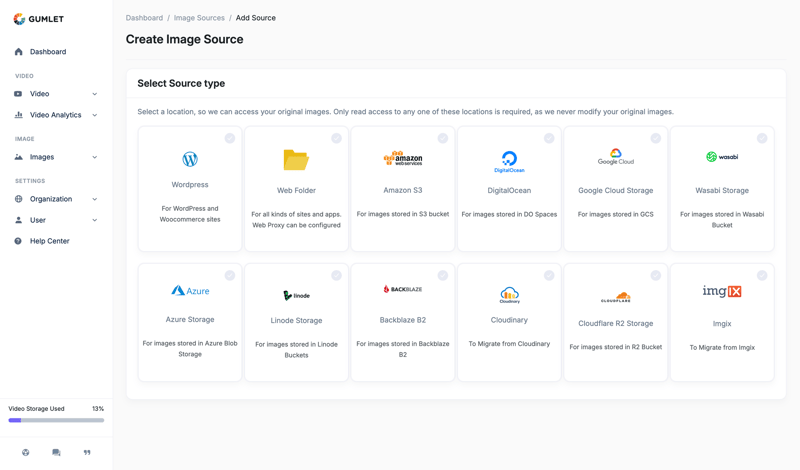Image resolution: width=800 pixels, height=470 pixels.
Task: Click 'For images stored in DO Spaces' text
Action: pos(509,214)
